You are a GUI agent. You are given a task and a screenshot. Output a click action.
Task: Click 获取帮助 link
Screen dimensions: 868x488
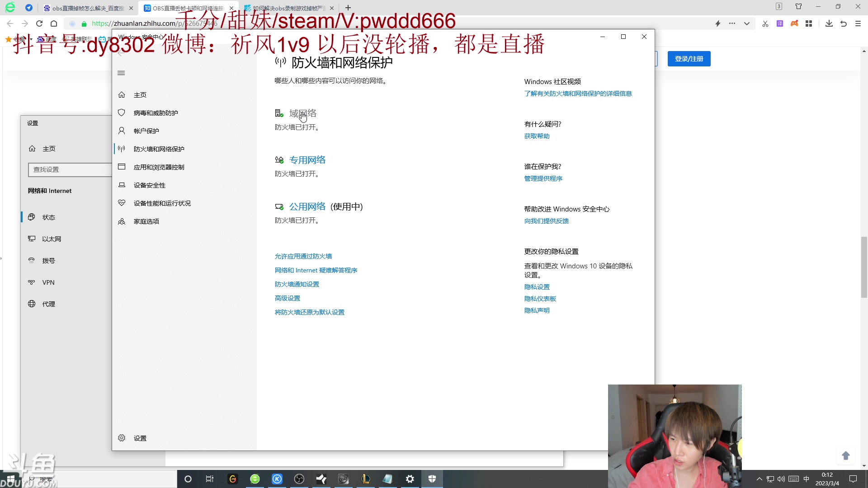pos(537,136)
